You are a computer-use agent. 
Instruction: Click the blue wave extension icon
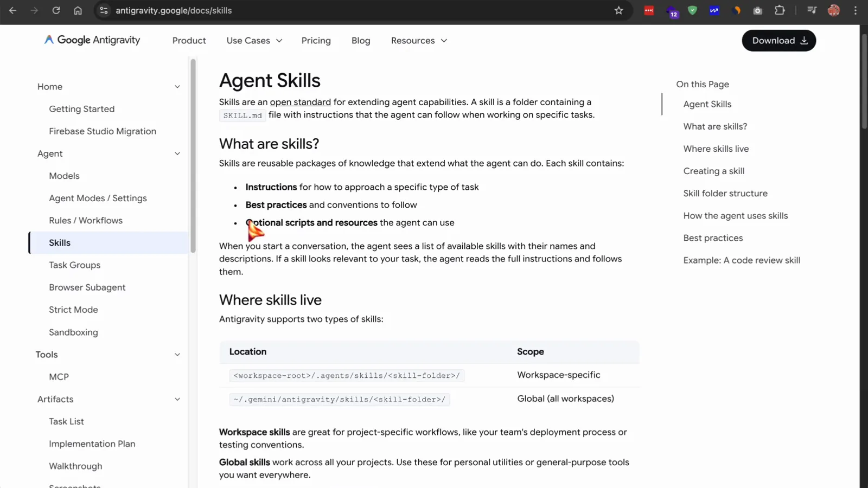(x=714, y=10)
